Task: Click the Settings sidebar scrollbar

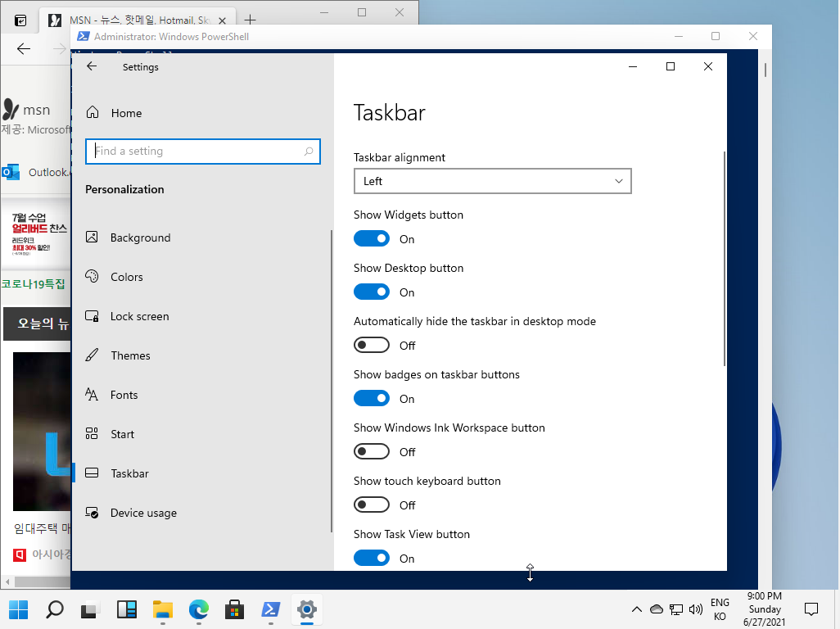Action: pos(332,380)
